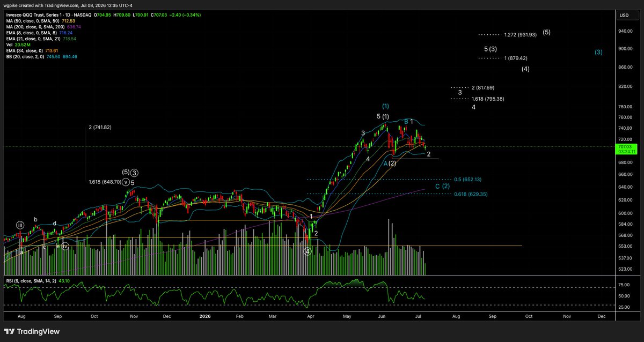
Task: Click the Vol 20.52 M legend row
Action: [x=17, y=44]
